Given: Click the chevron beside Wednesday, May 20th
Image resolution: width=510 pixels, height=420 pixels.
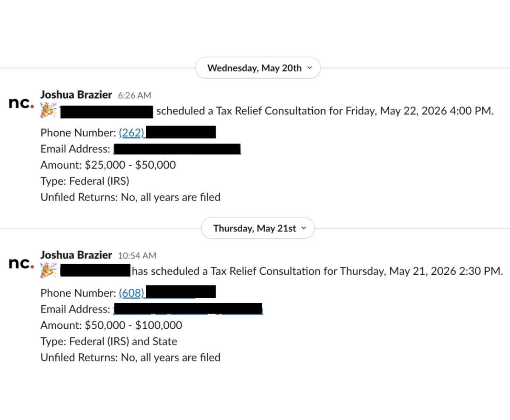Looking at the screenshot, I should [309, 68].
